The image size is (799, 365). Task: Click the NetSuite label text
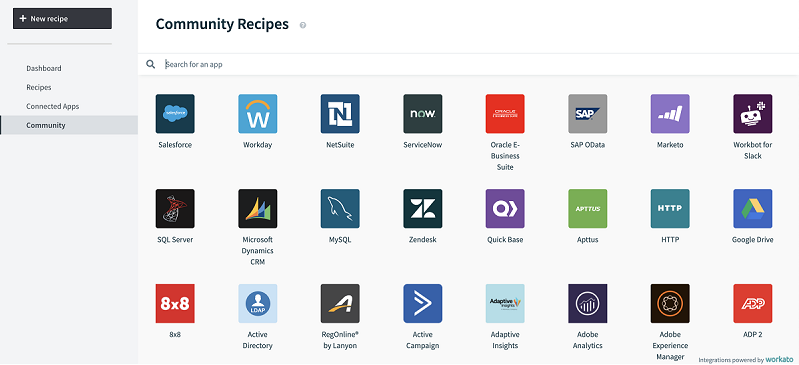[340, 145]
